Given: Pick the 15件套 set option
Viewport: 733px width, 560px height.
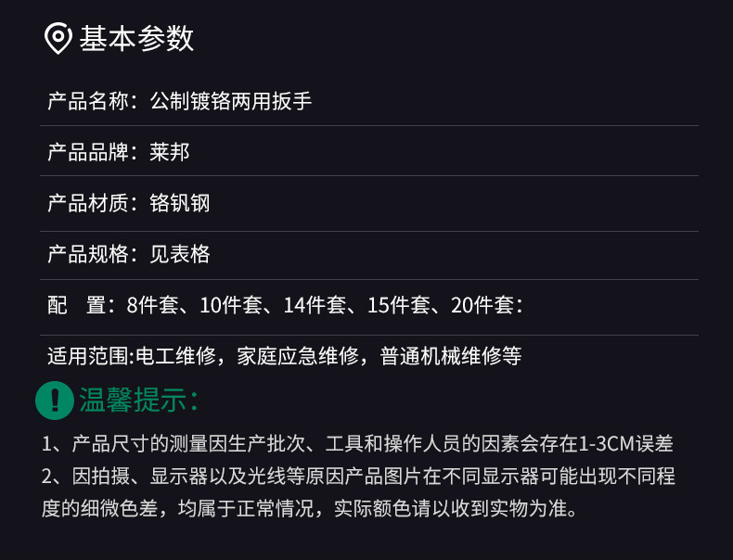Looking at the screenshot, I should coord(399,305).
